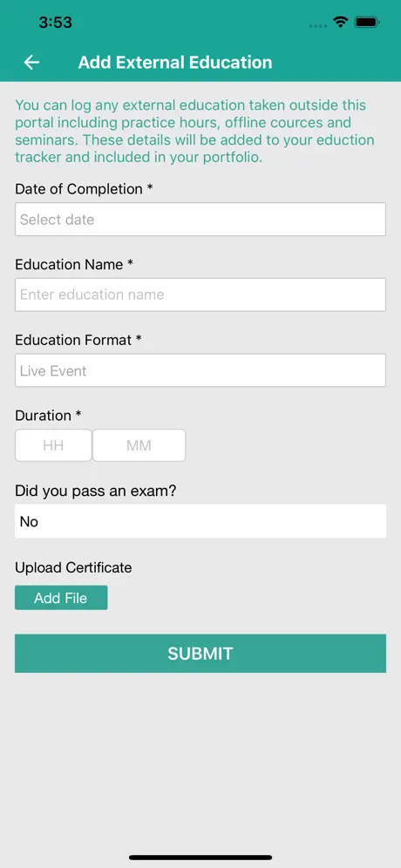
Task: Open the Education Format dropdown
Action: tap(200, 370)
